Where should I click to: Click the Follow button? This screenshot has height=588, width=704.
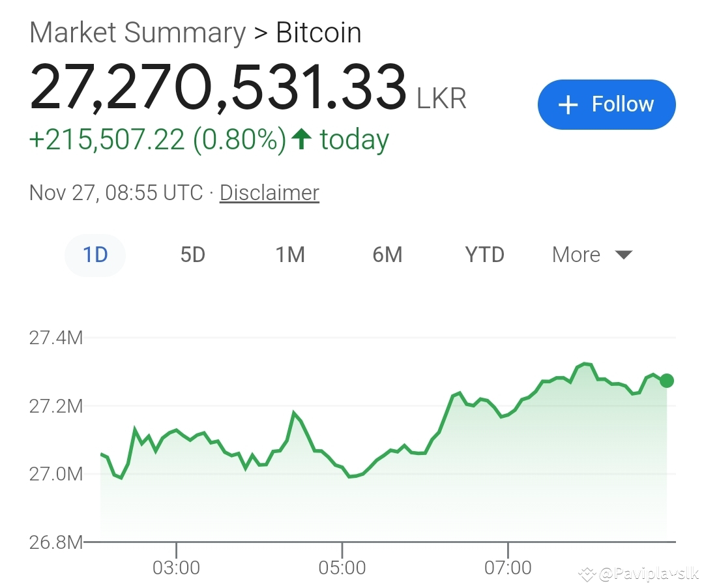[x=607, y=104]
